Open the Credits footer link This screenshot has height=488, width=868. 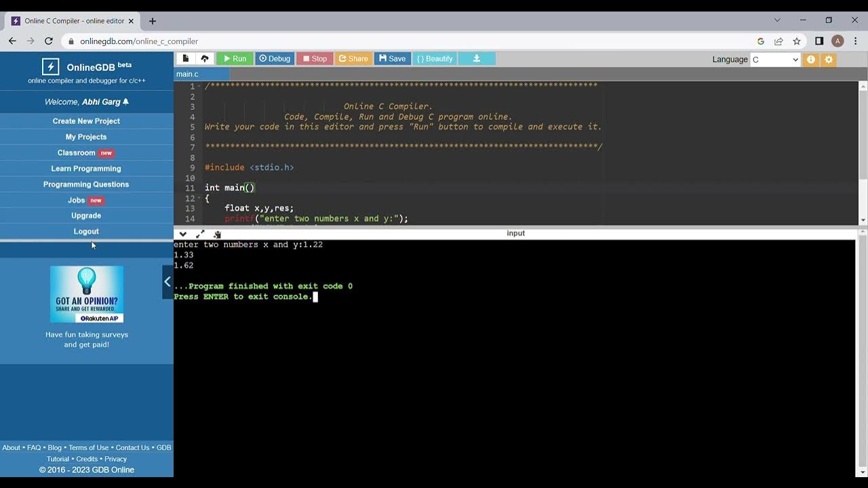click(87, 459)
